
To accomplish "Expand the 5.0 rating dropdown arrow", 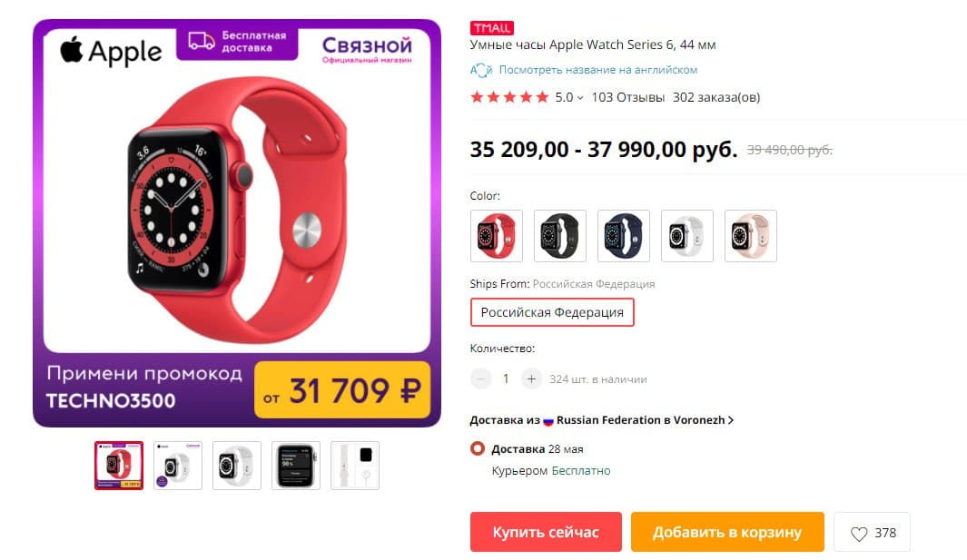I will coord(580,98).
